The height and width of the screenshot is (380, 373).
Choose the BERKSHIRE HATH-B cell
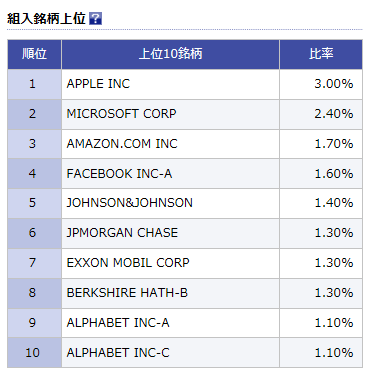[x=170, y=293]
